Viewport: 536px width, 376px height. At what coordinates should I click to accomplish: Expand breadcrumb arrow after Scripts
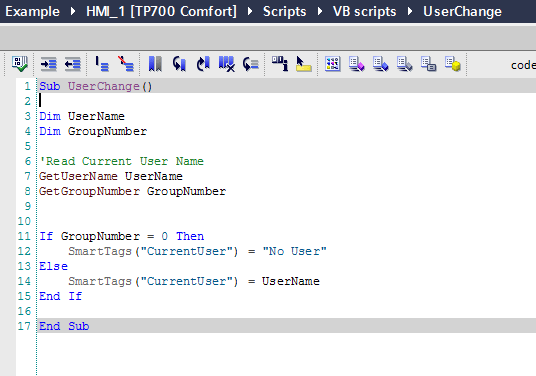coord(320,12)
